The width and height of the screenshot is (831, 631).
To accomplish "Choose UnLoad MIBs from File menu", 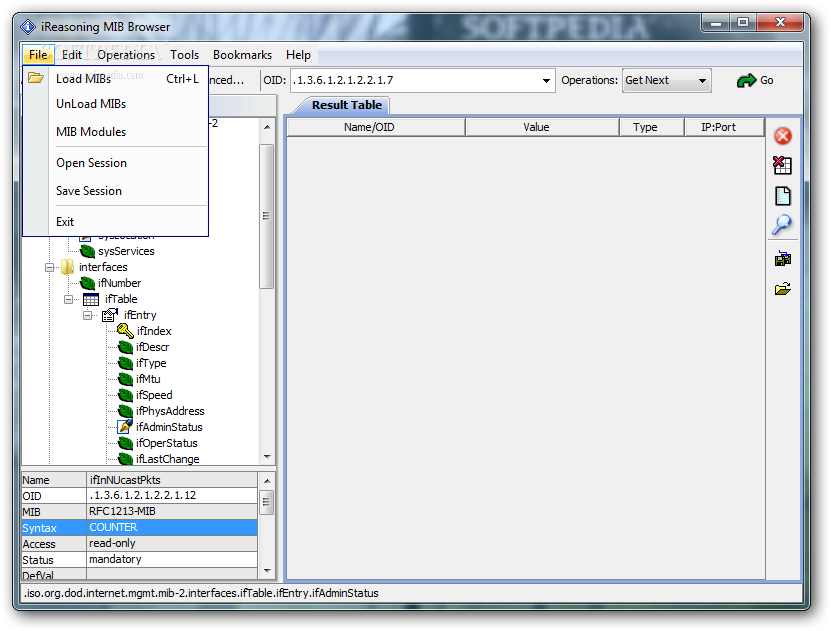I will click(116, 104).
